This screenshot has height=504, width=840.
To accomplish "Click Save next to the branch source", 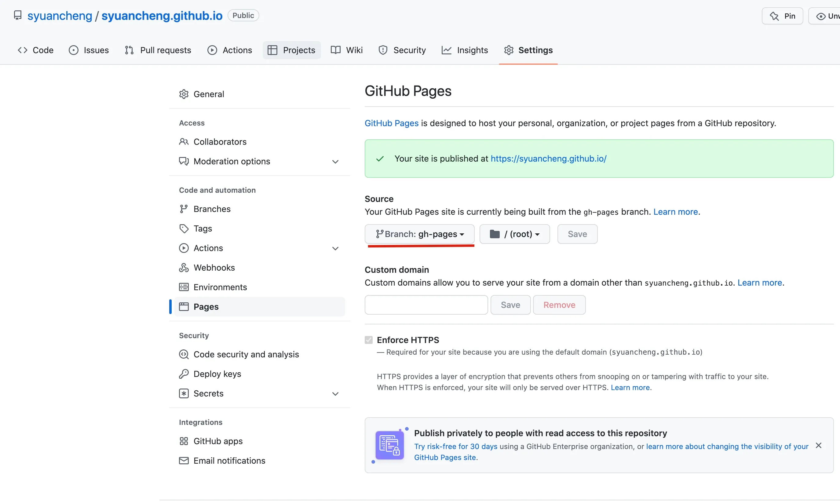I will [577, 234].
